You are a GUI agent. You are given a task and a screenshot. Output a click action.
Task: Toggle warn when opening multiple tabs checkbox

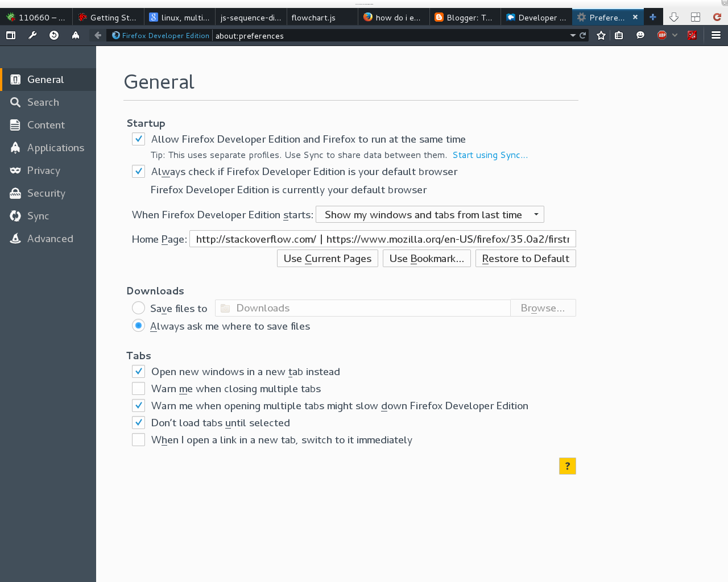tap(138, 406)
